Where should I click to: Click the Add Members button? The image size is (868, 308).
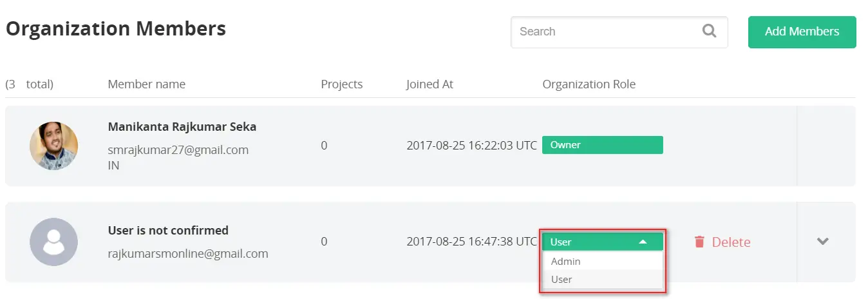(x=802, y=32)
